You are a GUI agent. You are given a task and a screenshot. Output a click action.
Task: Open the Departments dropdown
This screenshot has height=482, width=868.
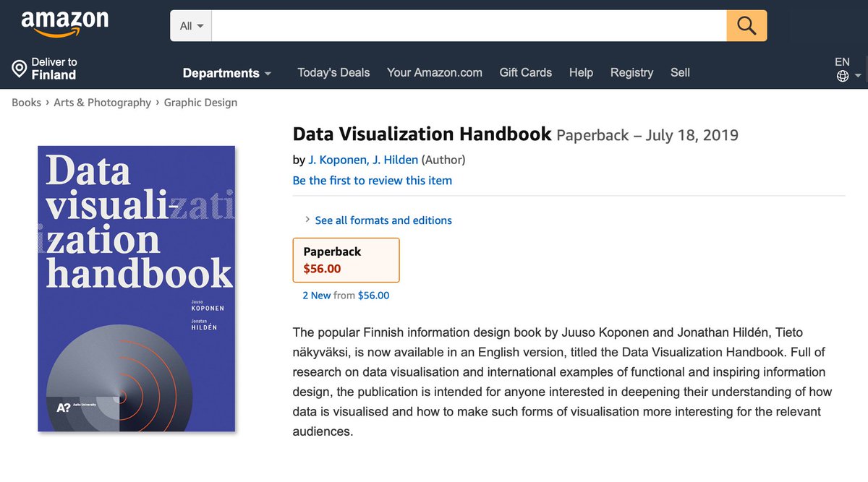[x=227, y=73]
